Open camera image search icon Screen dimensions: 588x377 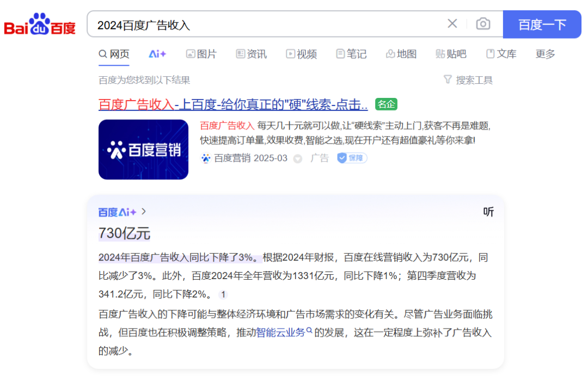click(x=483, y=24)
